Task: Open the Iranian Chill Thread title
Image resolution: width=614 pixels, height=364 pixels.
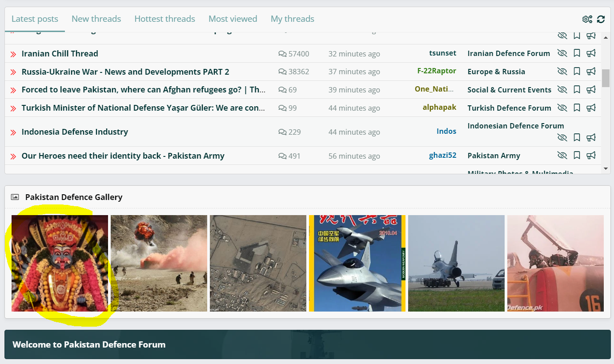Action: (x=60, y=53)
